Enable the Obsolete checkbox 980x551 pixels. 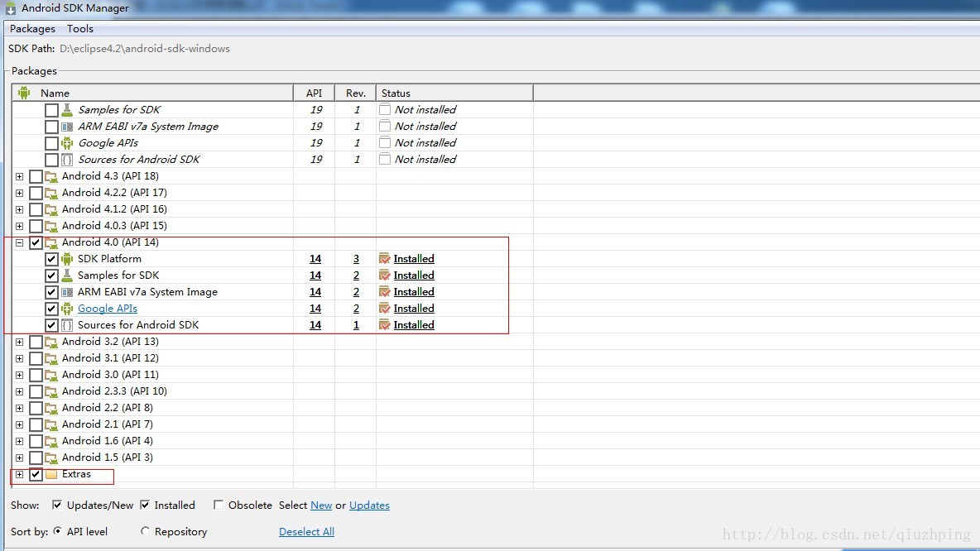point(219,505)
